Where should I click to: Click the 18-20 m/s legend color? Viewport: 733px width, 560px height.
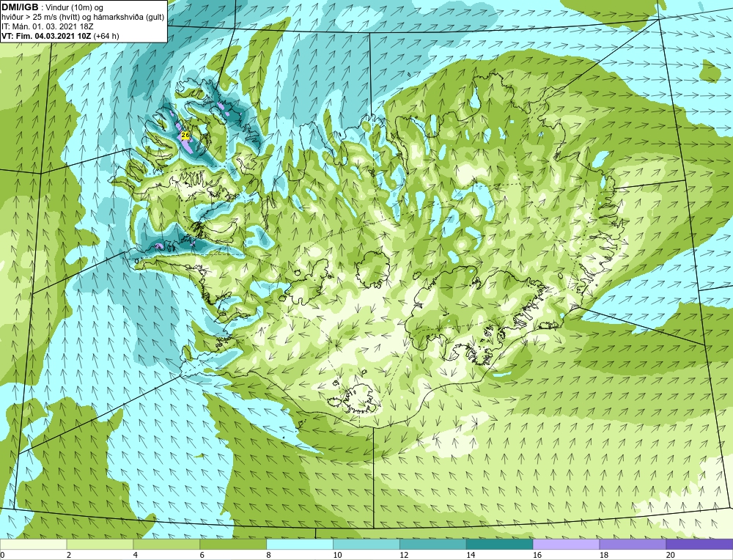[x=633, y=545]
